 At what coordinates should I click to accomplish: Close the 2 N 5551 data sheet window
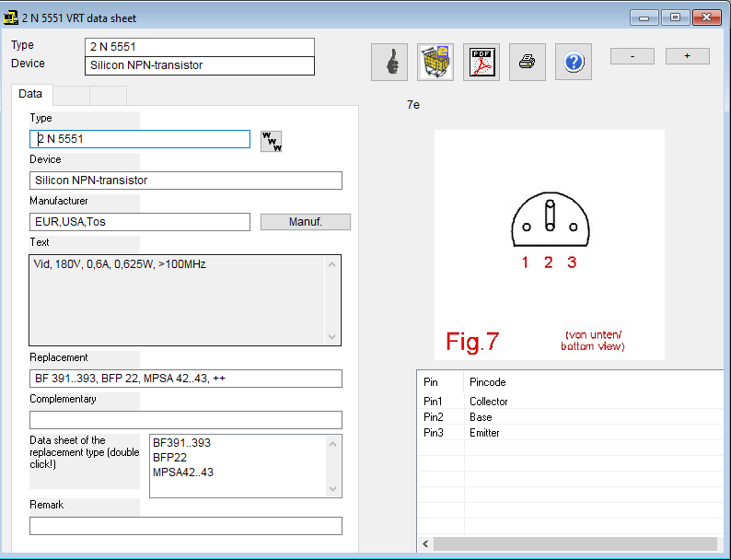[x=707, y=17]
